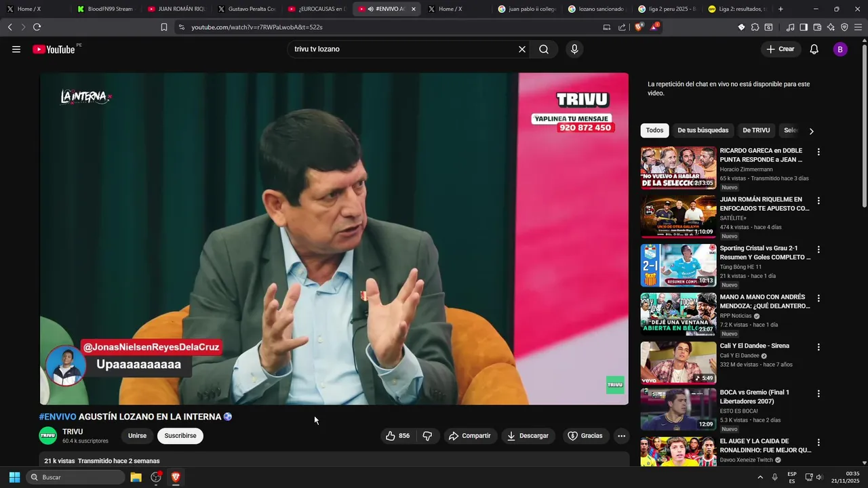Like the video with thumbs-up 856
Viewport: 868px width, 488px height.
397,436
